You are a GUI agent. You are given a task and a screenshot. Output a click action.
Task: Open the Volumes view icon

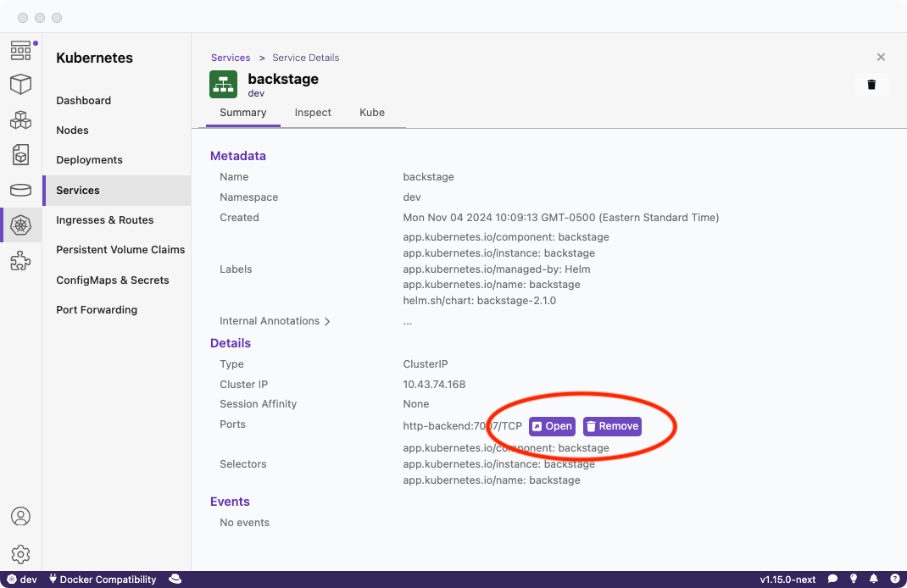pyautogui.click(x=20, y=190)
